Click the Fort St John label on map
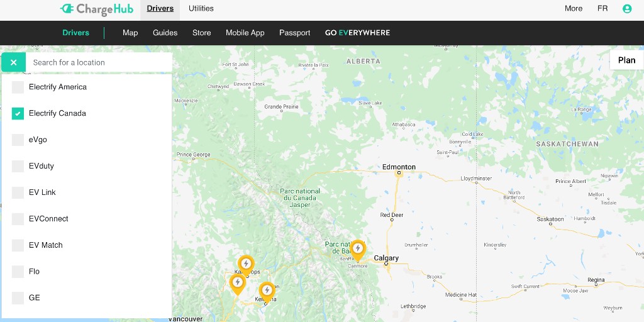The height and width of the screenshot is (322, 644). coord(235,65)
